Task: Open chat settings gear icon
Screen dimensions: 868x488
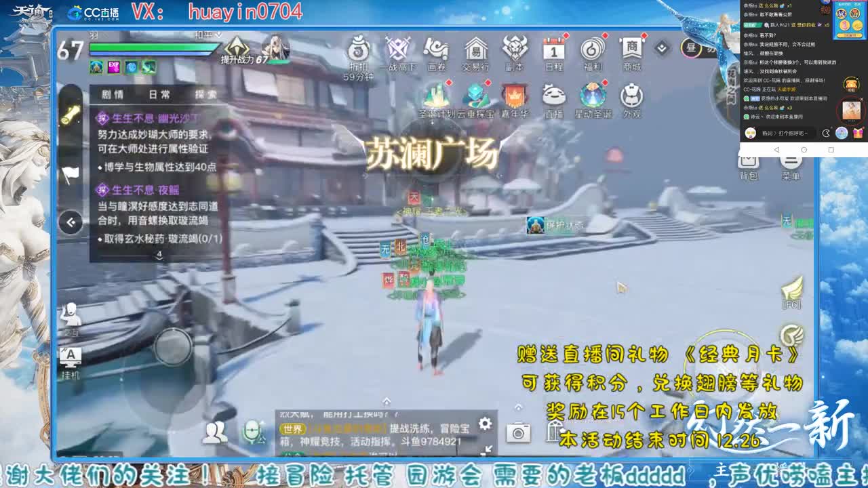Action: tap(485, 424)
